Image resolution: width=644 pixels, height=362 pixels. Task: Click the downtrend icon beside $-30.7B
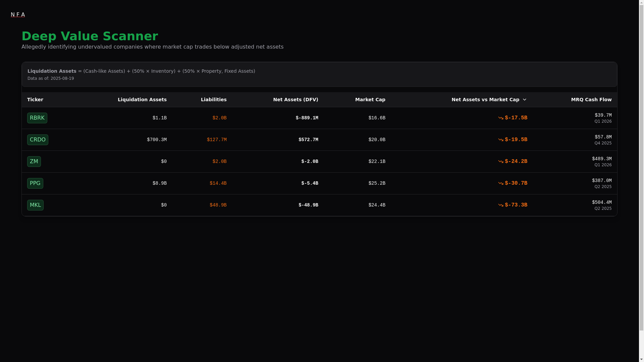coord(501,183)
